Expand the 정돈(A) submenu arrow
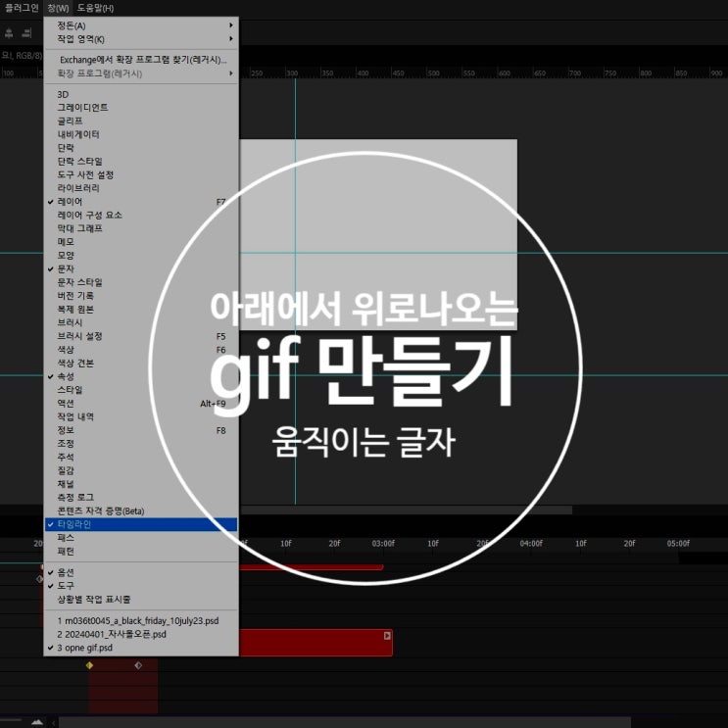Viewport: 728px width, 728px height. coord(231,25)
